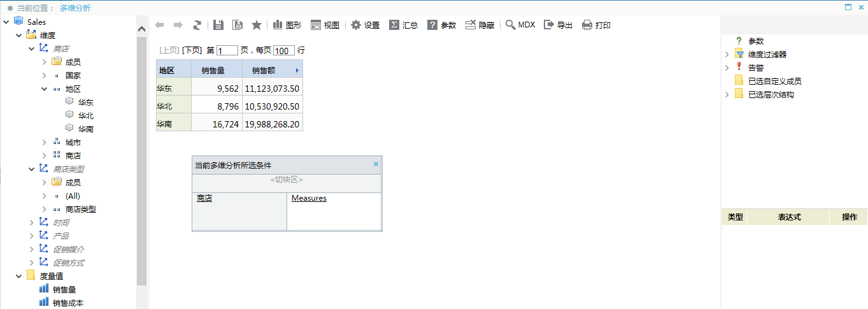The width and height of the screenshot is (868, 309).
Task: Click the 参数 item in the right panel
Action: click(x=756, y=41)
